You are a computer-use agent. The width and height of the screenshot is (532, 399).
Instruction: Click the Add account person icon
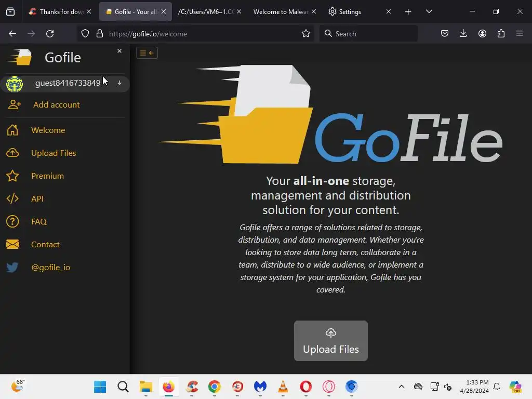[14, 104]
